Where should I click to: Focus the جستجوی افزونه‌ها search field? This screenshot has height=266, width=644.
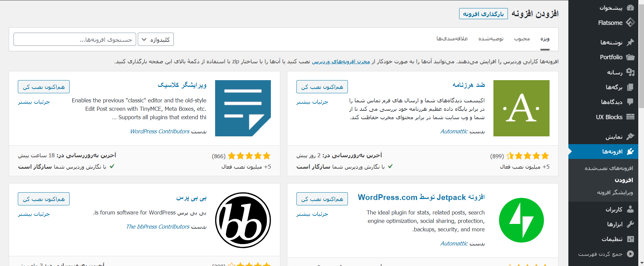click(x=75, y=39)
